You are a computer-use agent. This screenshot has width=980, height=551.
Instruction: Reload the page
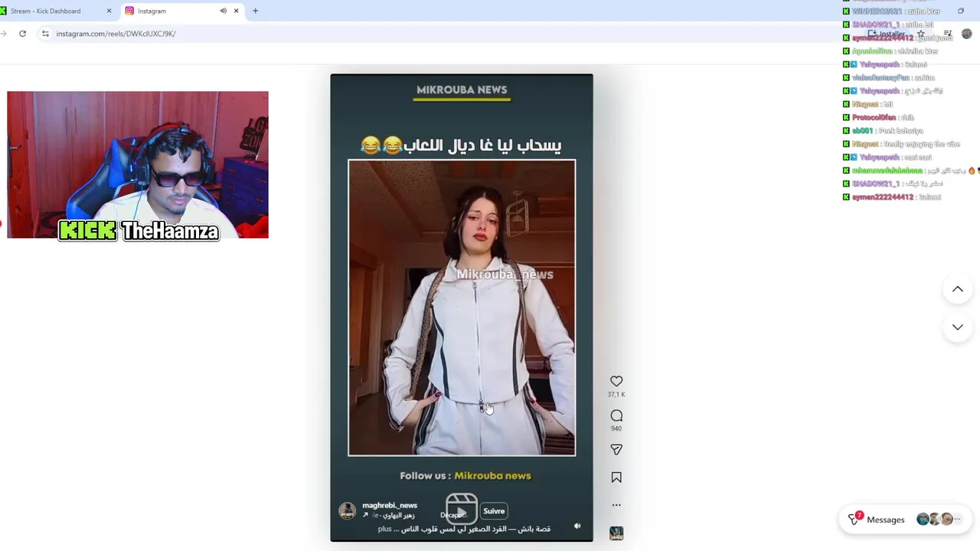pos(22,34)
